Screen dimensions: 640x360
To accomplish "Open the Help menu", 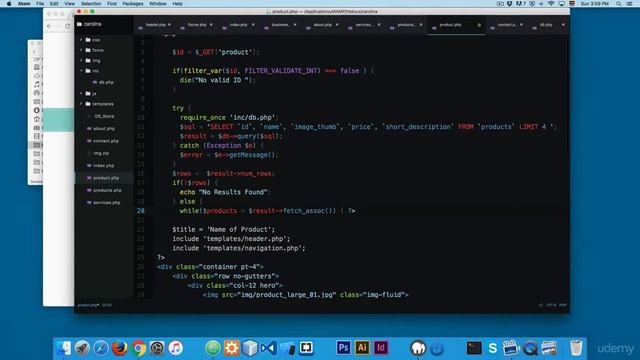I will (x=178, y=4).
